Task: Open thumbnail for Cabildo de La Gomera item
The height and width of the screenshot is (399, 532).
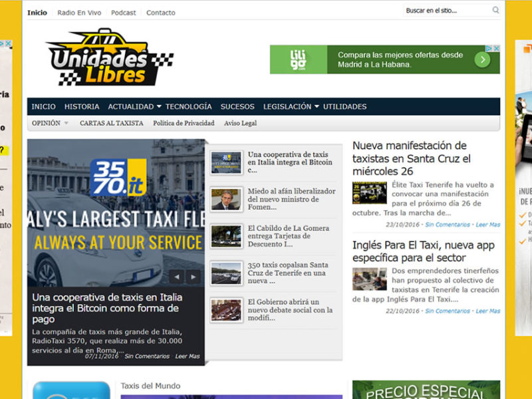Action: point(226,236)
